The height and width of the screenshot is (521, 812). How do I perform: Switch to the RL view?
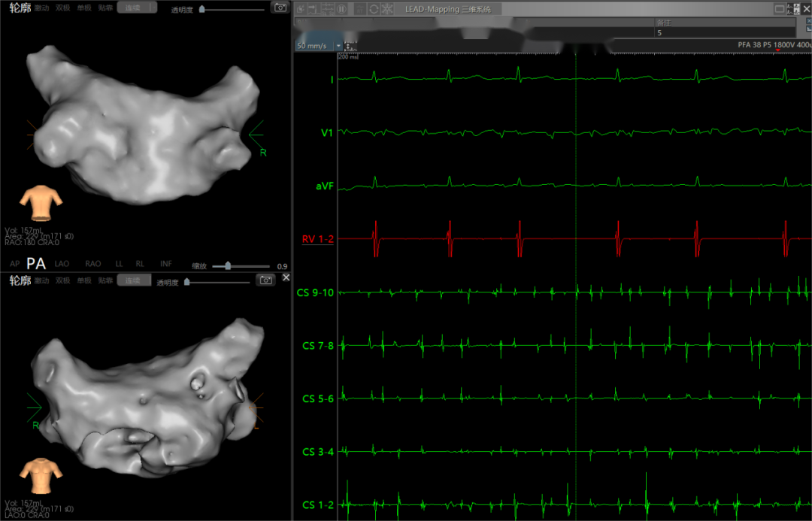coord(140,264)
